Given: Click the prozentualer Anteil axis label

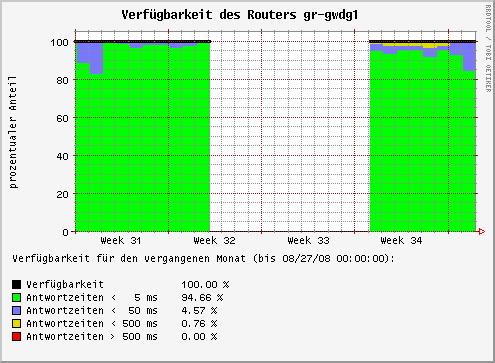Looking at the screenshot, I should click(x=13, y=132).
